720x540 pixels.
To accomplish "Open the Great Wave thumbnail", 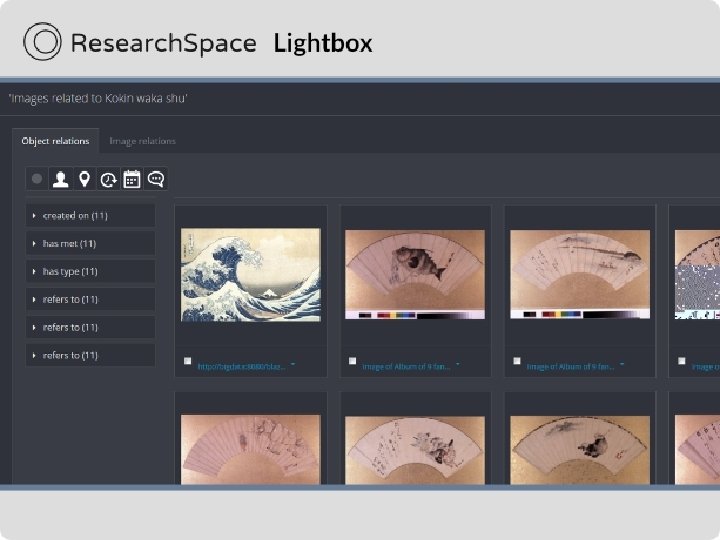I will pos(251,275).
